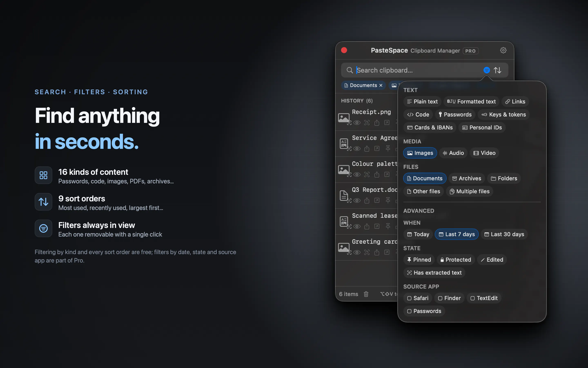Open Receipt.png externally with arrow-box icon

click(387, 123)
